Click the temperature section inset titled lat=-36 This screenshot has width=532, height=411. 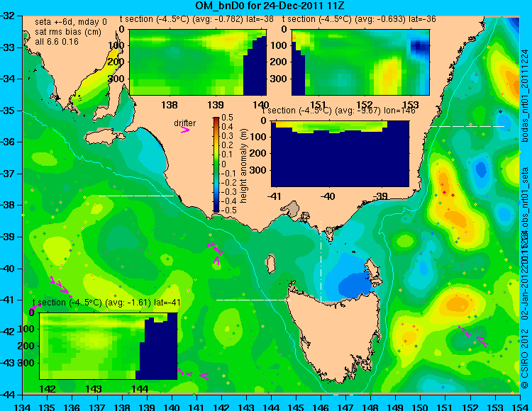(360, 62)
